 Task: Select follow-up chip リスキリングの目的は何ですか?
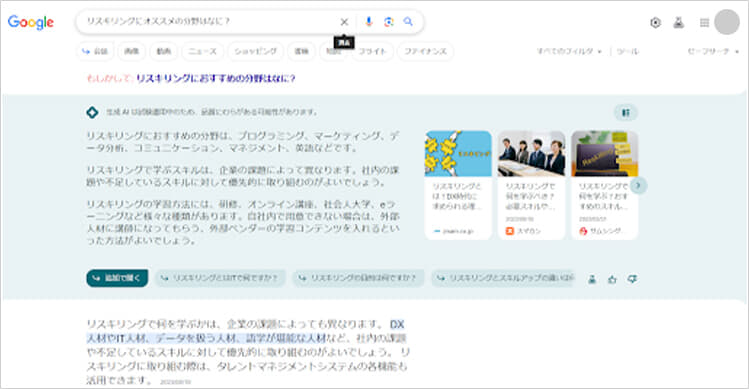tap(358, 278)
